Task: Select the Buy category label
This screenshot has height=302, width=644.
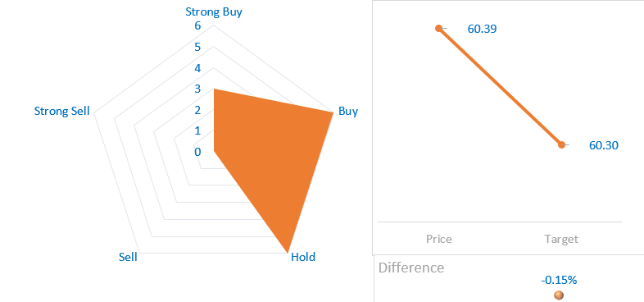Action: pos(348,112)
